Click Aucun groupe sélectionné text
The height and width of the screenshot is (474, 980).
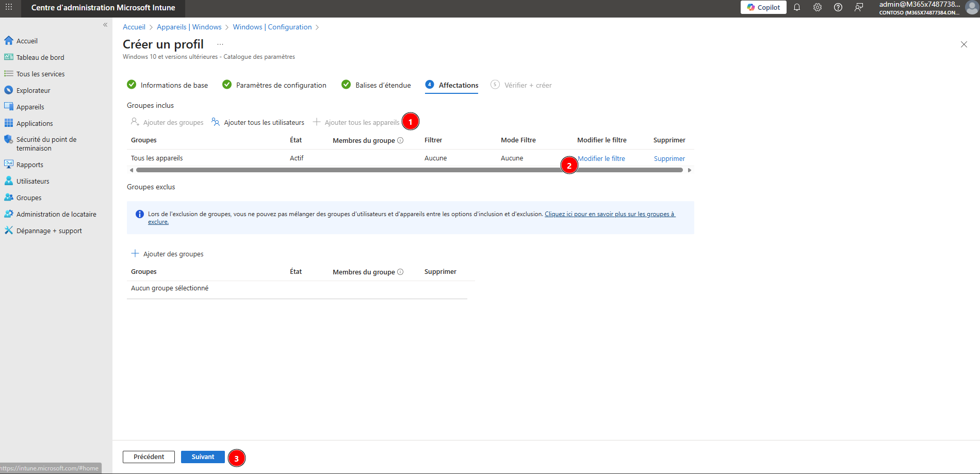(x=170, y=288)
